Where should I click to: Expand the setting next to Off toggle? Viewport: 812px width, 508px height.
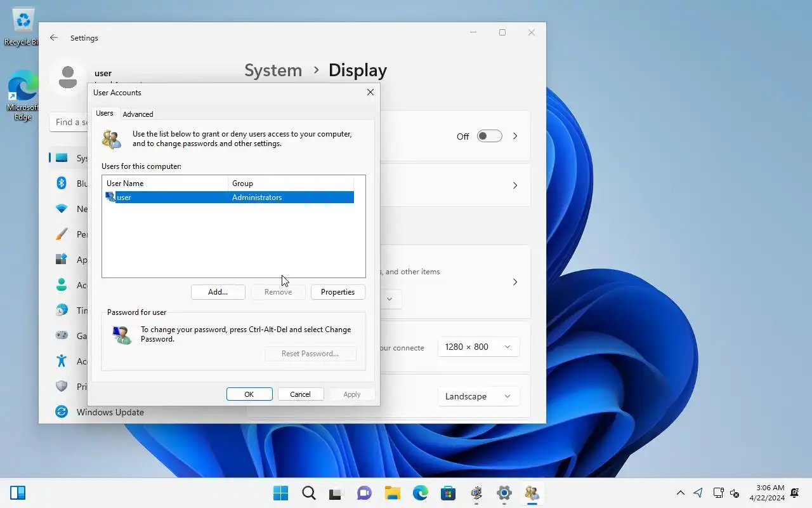click(x=515, y=136)
